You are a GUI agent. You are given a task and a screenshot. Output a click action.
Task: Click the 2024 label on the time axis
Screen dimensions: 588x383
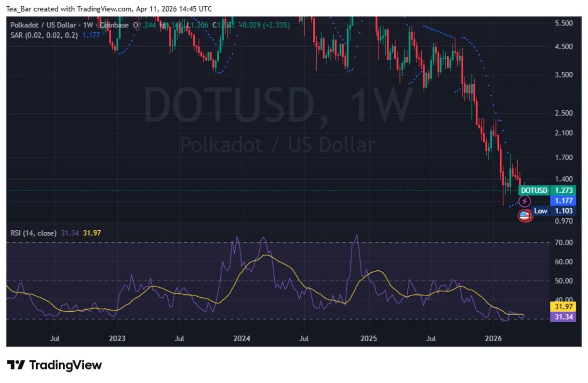(x=241, y=339)
